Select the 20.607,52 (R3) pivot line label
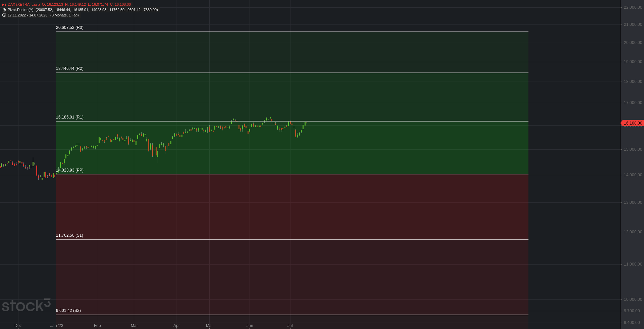Screen dimensions: 644x329 click(70, 28)
